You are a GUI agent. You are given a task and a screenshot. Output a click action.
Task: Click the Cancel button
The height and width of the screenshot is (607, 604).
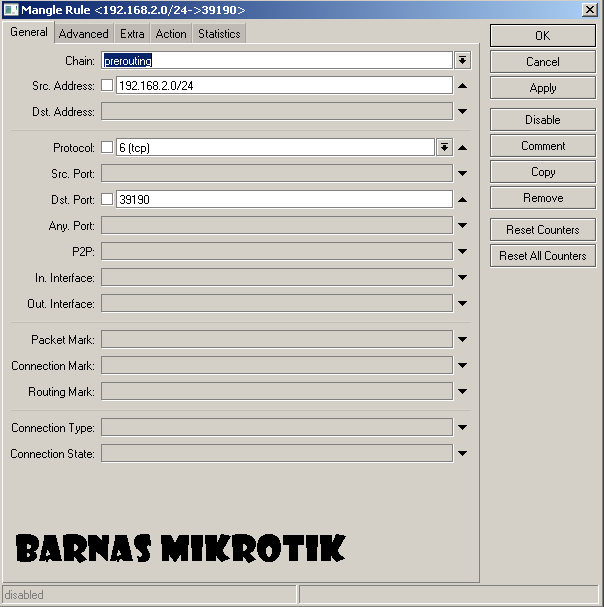[x=543, y=62]
